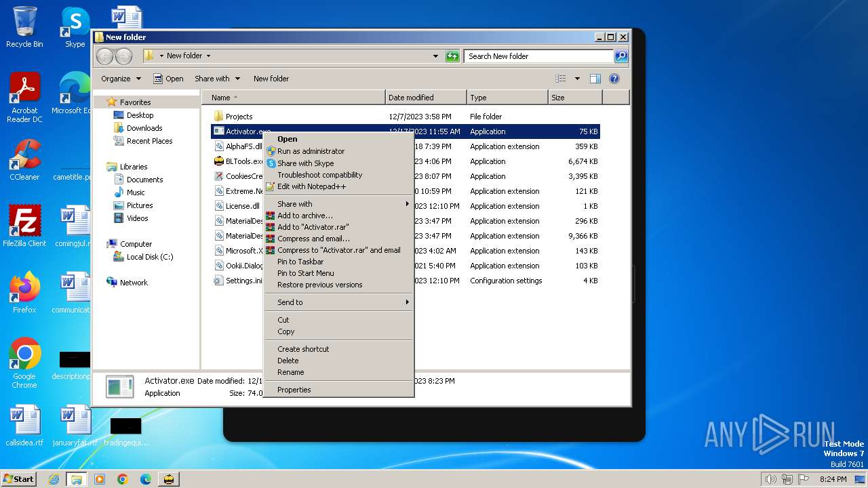Expand the address bar history dropdown
Image resolution: width=868 pixels, height=488 pixels.
tap(435, 56)
